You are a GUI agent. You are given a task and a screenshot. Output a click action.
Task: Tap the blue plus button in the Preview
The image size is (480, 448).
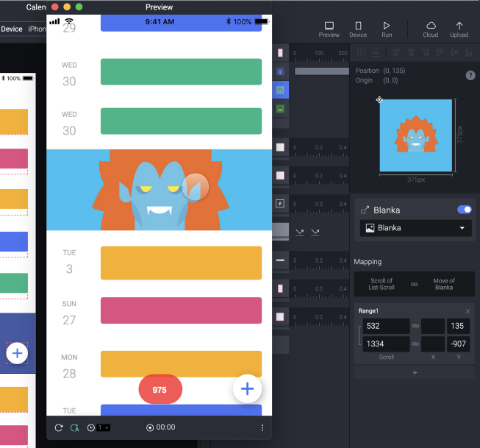(x=247, y=389)
